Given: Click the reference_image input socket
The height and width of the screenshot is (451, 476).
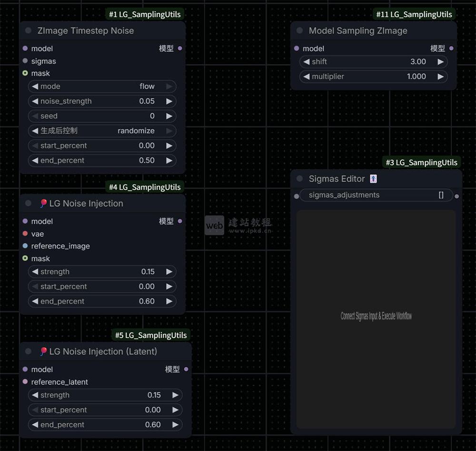Looking at the screenshot, I should coord(25,246).
